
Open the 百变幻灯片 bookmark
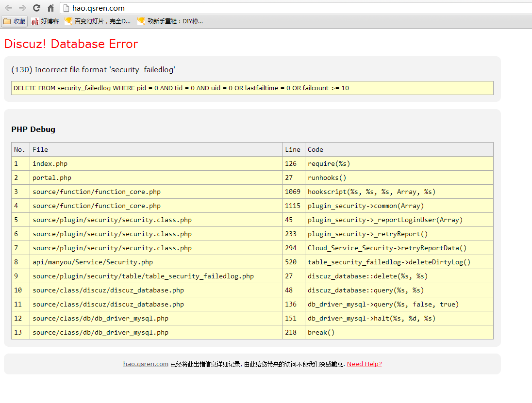98,21
